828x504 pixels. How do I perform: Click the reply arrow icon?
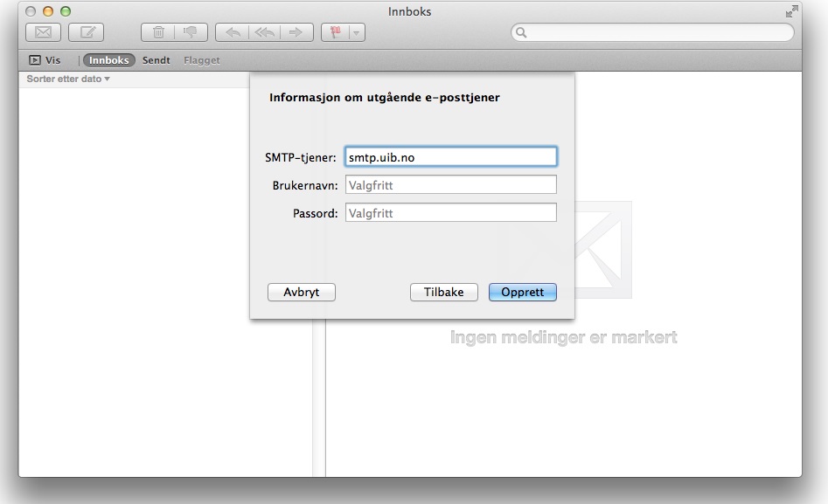[233, 32]
